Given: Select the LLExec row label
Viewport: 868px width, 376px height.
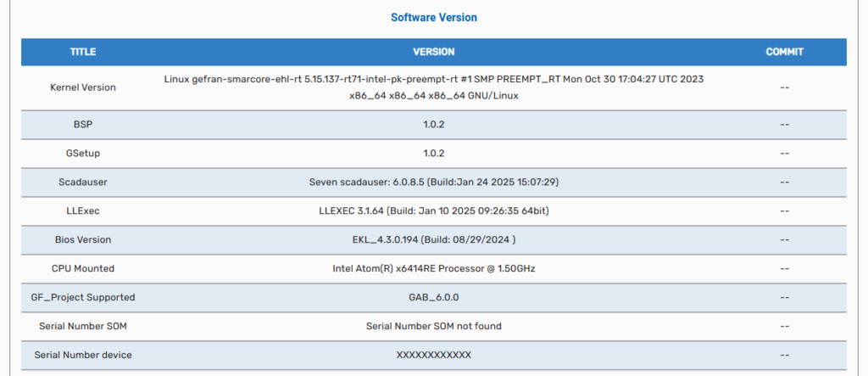Looking at the screenshot, I should tap(83, 210).
